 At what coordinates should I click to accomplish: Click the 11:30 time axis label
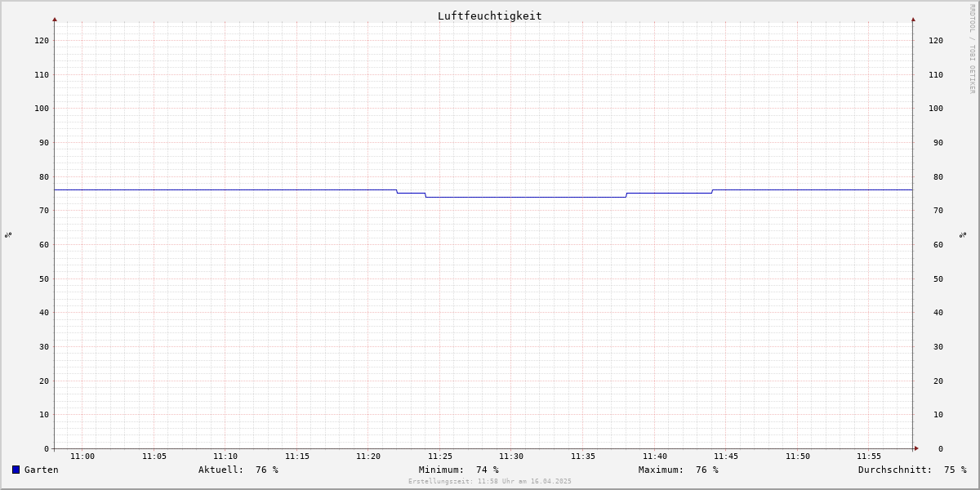point(511,457)
